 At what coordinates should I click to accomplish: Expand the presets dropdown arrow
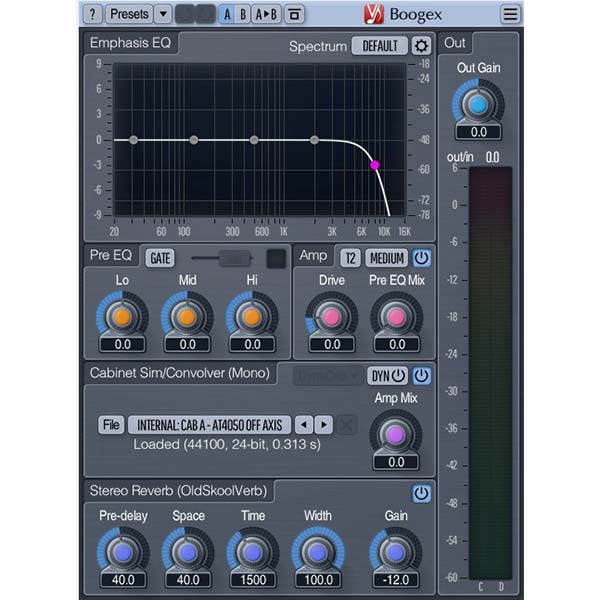(x=163, y=15)
